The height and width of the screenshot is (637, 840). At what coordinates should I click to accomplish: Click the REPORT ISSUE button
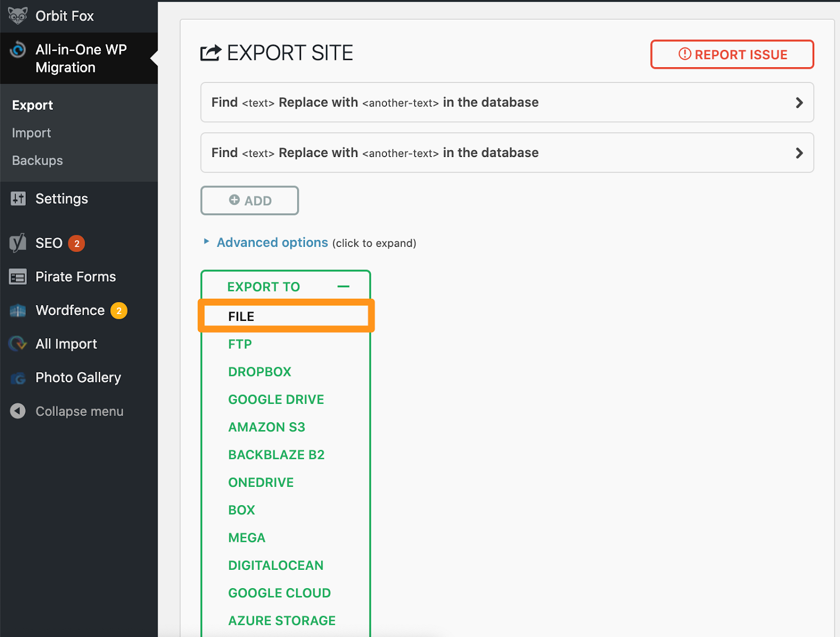click(x=732, y=54)
